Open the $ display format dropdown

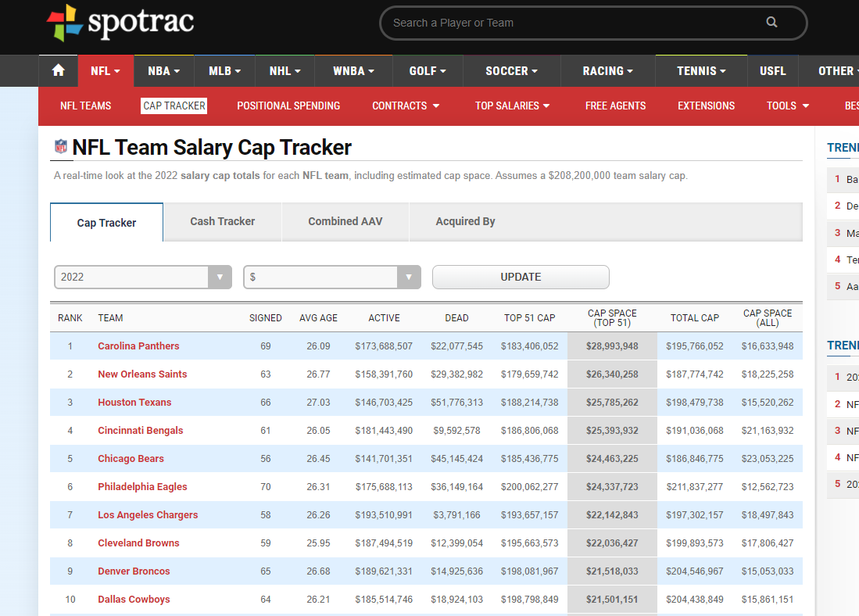click(x=332, y=277)
